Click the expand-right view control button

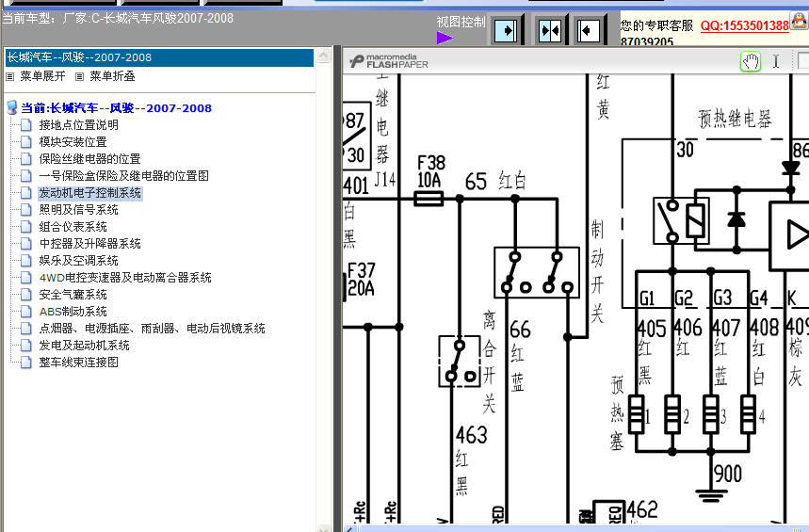506,30
